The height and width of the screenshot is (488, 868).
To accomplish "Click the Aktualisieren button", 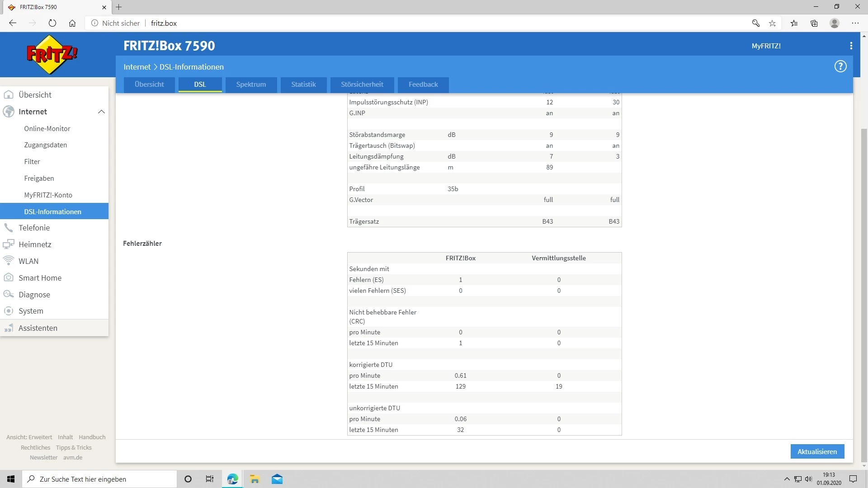I will click(x=817, y=451).
